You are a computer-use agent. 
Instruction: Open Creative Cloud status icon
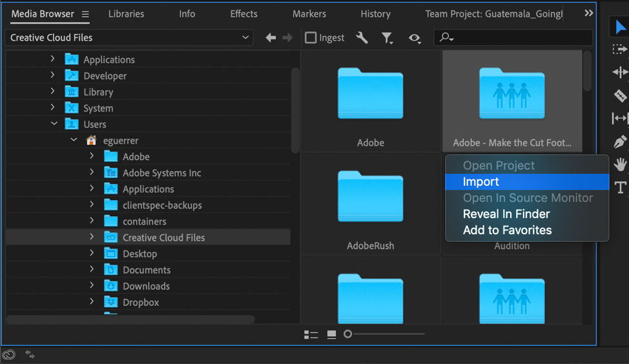pos(9,354)
